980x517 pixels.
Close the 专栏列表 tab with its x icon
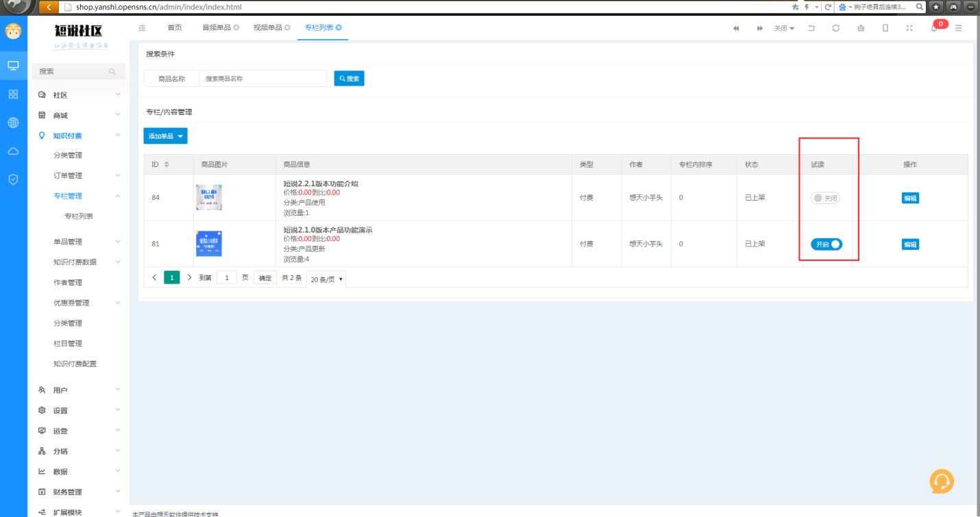(339, 28)
